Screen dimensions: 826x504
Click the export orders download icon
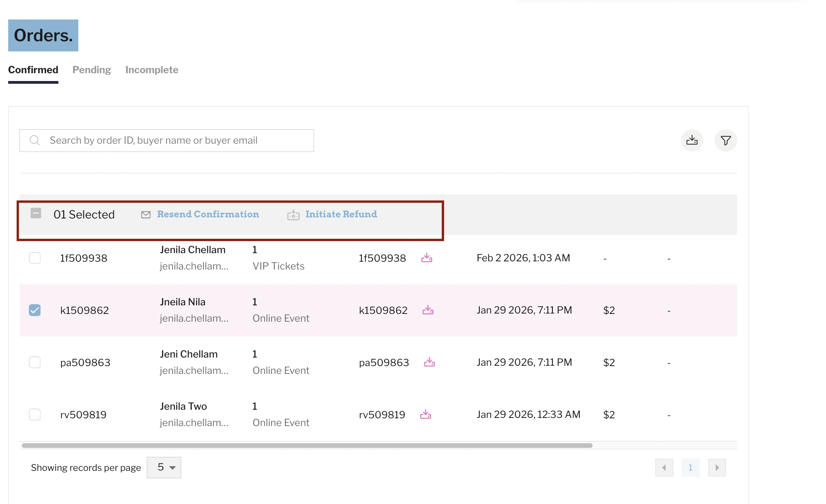(x=692, y=140)
